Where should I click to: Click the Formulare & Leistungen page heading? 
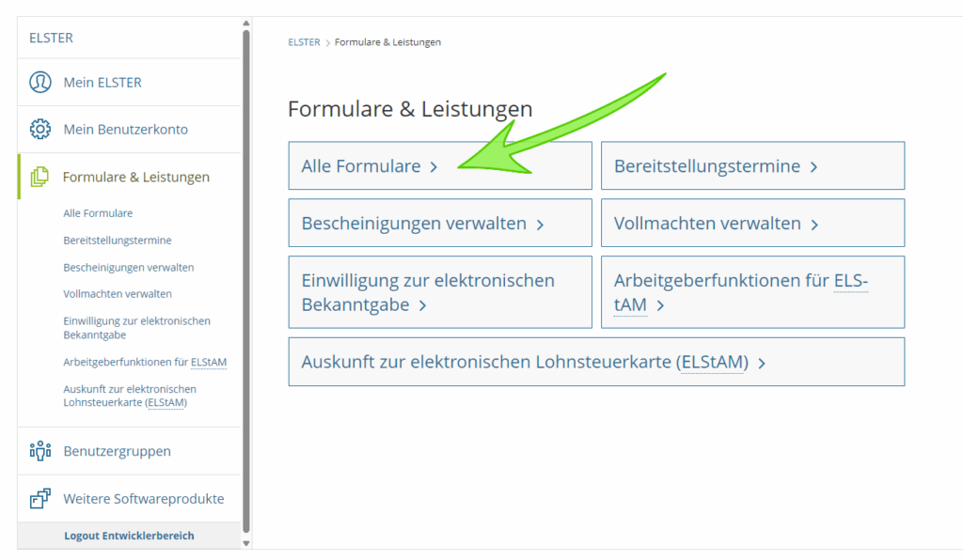[x=410, y=109]
